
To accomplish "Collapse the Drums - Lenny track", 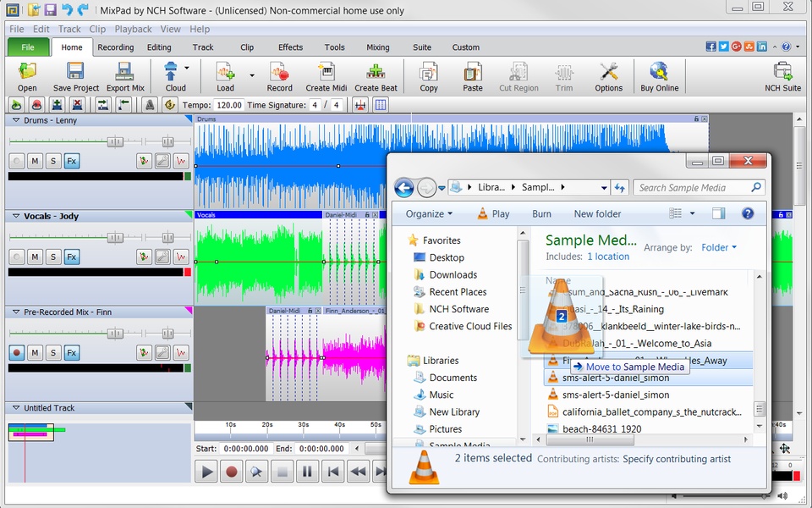I will click(16, 121).
